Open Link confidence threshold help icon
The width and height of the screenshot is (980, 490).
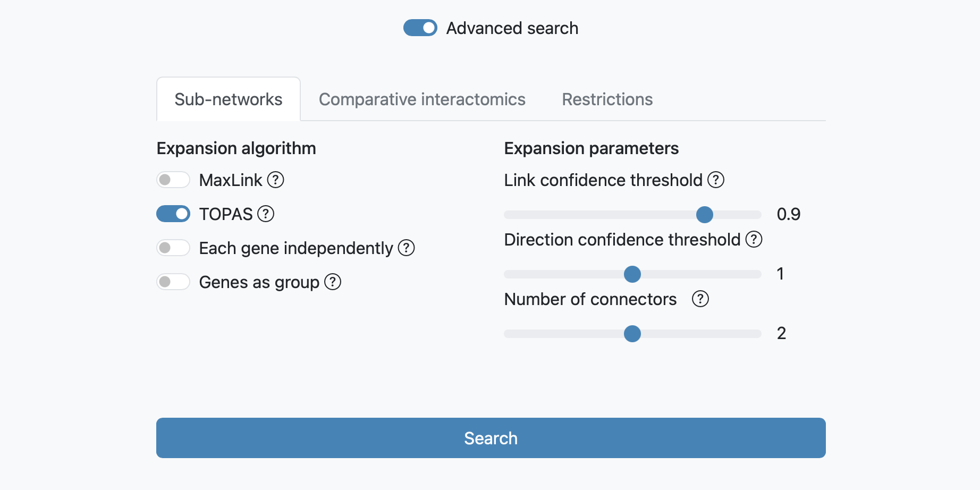pos(716,180)
